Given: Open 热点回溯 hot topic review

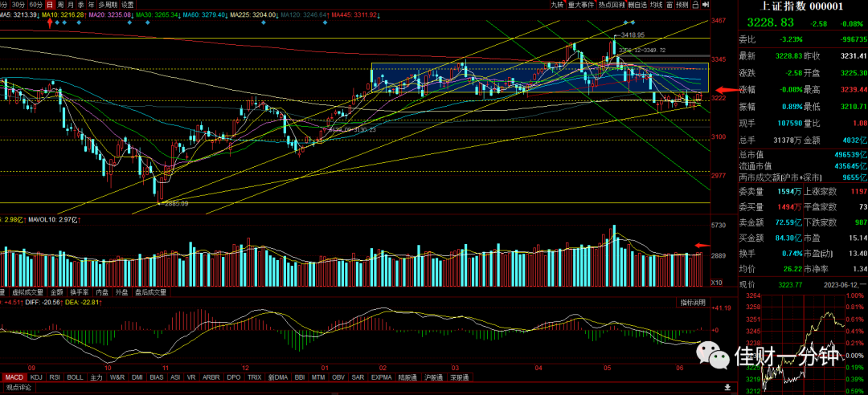Looking at the screenshot, I should [x=612, y=5].
